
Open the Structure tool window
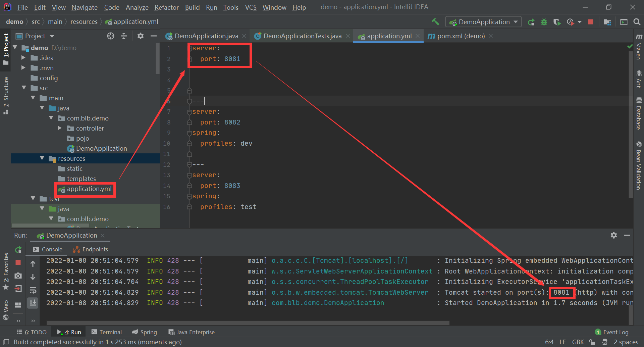[x=6, y=95]
